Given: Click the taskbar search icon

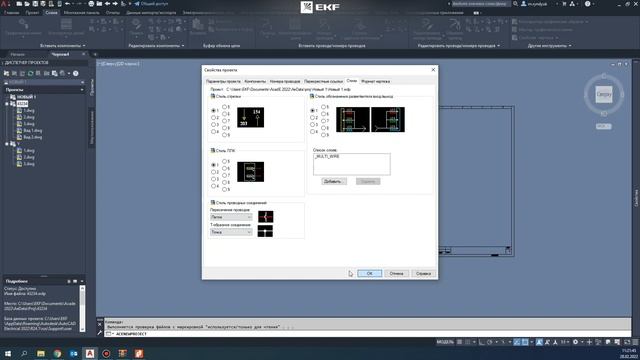Looking at the screenshot, I should [24, 353].
